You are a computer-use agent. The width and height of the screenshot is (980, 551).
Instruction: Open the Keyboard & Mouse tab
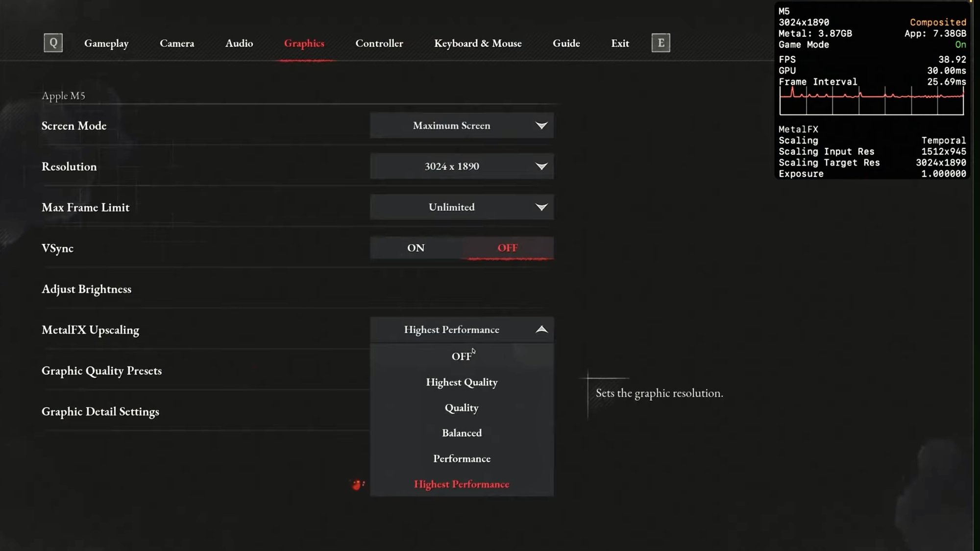[x=478, y=43]
